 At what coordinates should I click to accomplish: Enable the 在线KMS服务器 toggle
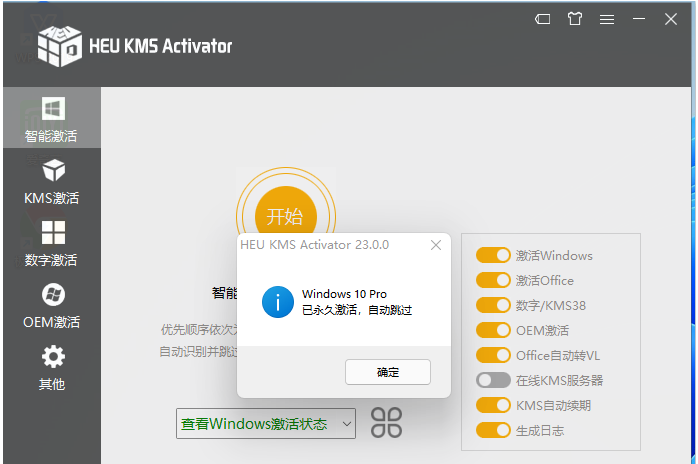[493, 380]
